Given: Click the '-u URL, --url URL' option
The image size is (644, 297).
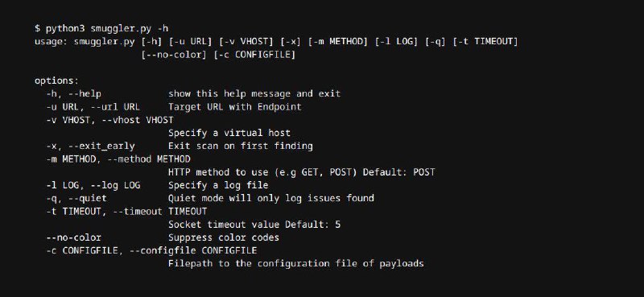Looking at the screenshot, I should click(93, 107).
